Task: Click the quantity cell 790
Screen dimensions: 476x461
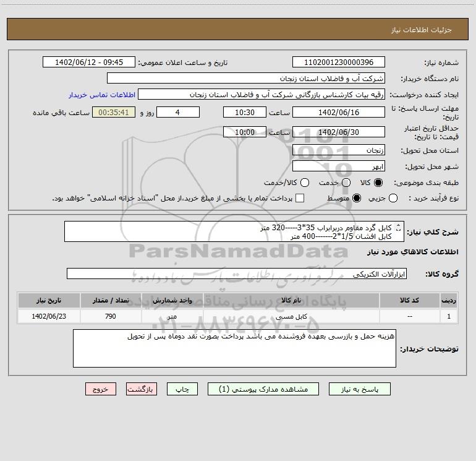Action: 111,316
